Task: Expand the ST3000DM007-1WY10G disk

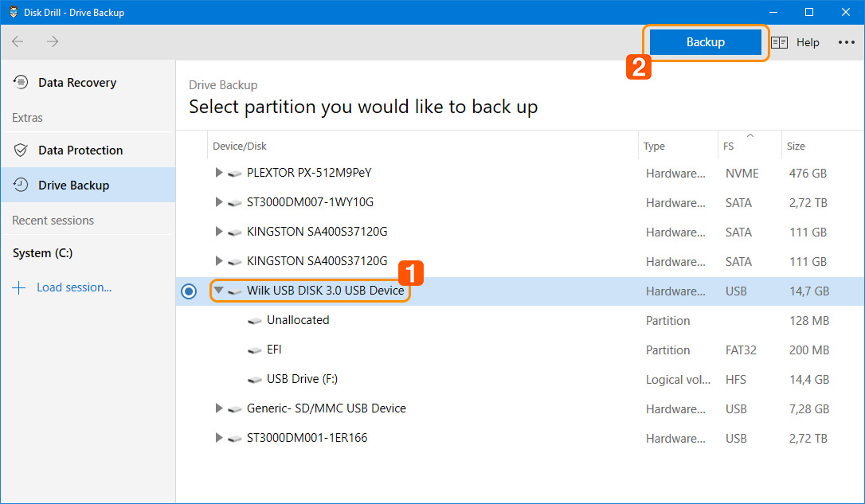Action: click(218, 201)
